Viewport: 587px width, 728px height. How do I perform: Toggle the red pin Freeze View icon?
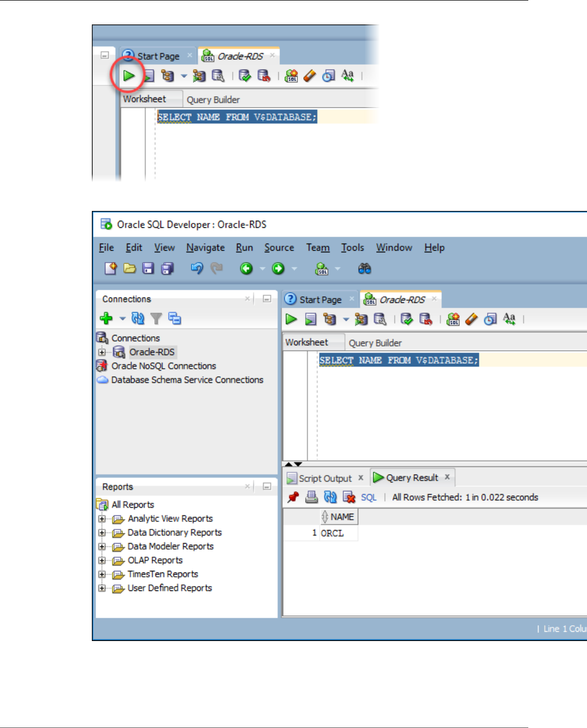293,497
